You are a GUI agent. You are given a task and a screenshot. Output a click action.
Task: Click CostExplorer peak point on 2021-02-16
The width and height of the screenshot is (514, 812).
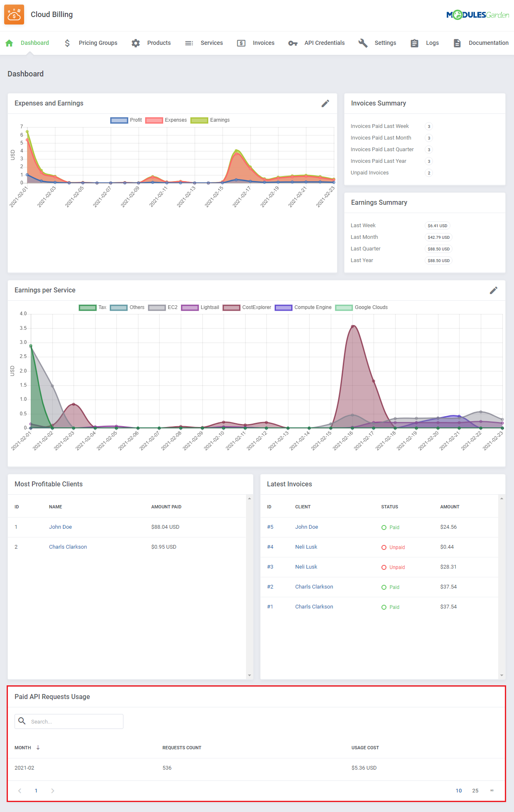353,326
